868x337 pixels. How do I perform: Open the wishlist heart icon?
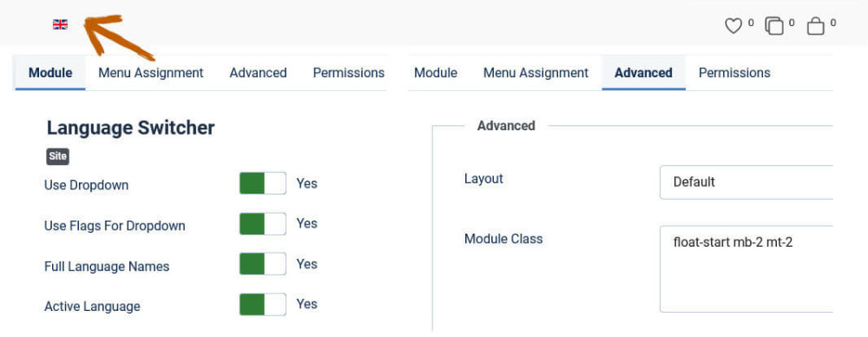point(733,26)
